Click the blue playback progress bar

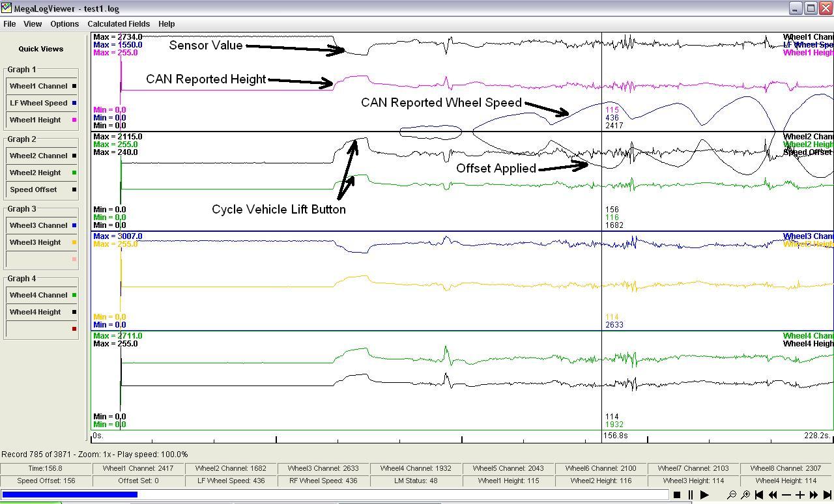[70, 495]
